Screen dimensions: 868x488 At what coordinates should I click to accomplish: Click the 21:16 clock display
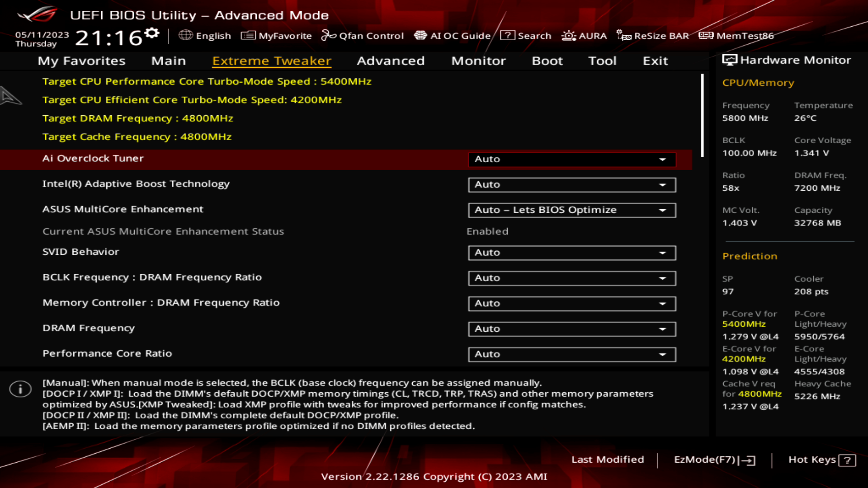pos(109,38)
